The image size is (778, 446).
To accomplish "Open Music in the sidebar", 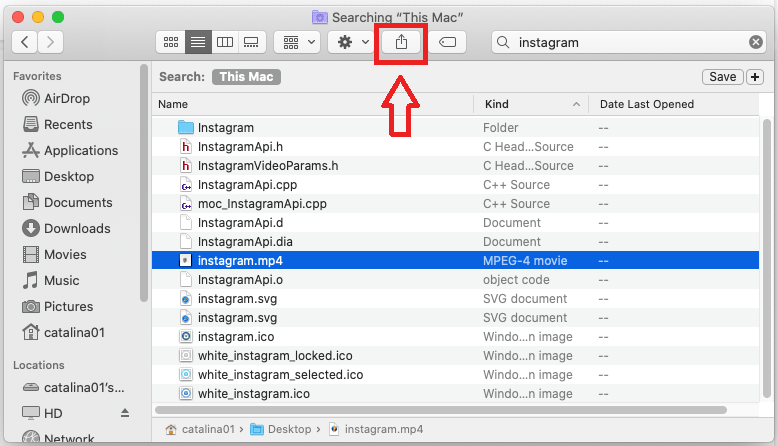I will (51, 281).
